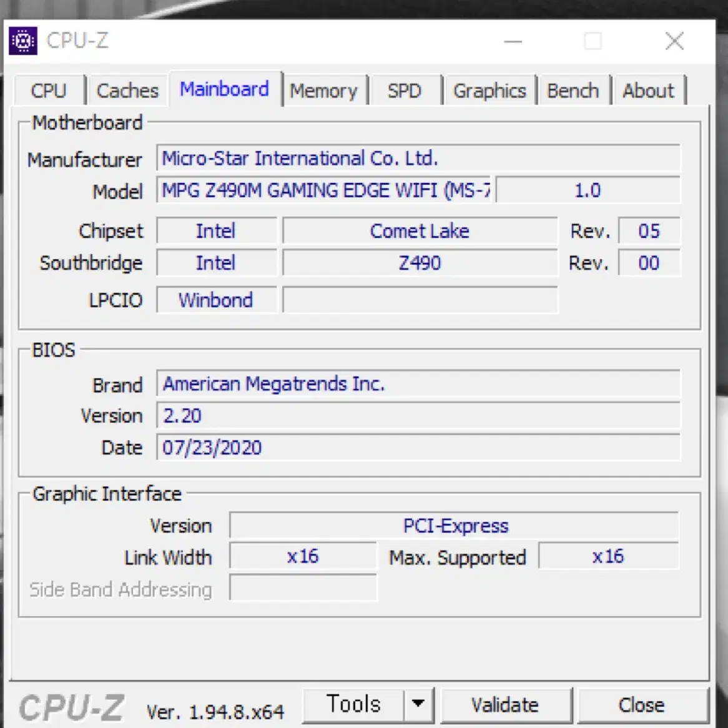The image size is (728, 728).
Task: Click the chipset Rev. value 05
Action: tap(649, 231)
